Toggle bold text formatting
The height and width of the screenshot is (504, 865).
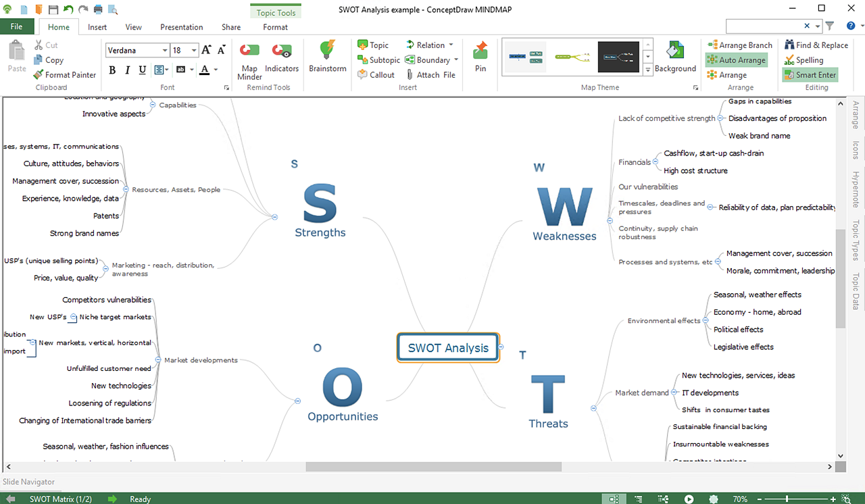112,70
